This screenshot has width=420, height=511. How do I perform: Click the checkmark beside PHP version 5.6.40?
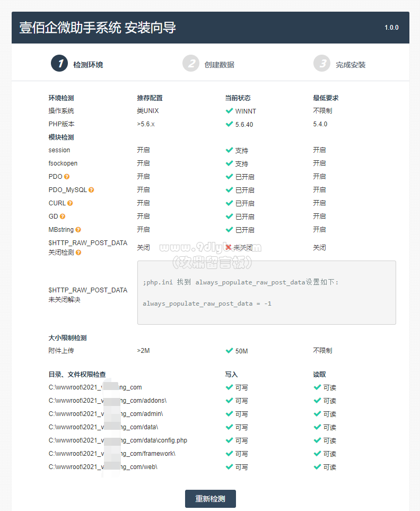229,124
